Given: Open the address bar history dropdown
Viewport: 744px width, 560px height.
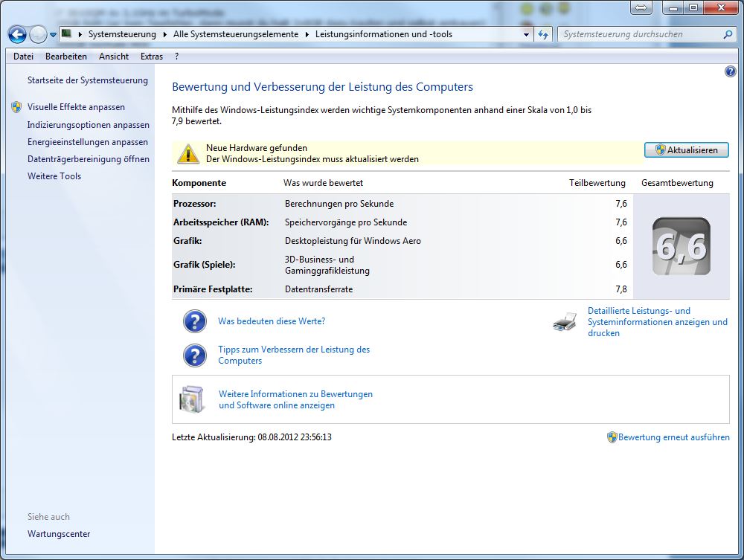Looking at the screenshot, I should pos(526,35).
